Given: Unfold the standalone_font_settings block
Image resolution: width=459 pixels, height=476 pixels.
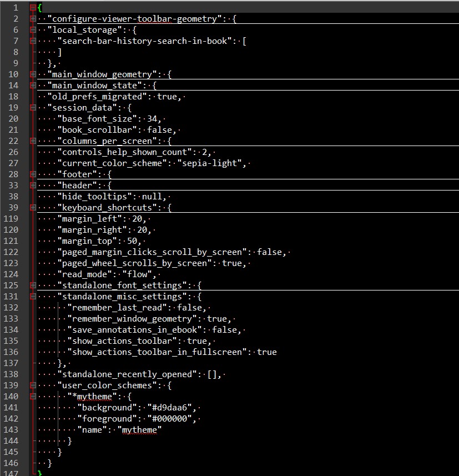Looking at the screenshot, I should [x=33, y=285].
